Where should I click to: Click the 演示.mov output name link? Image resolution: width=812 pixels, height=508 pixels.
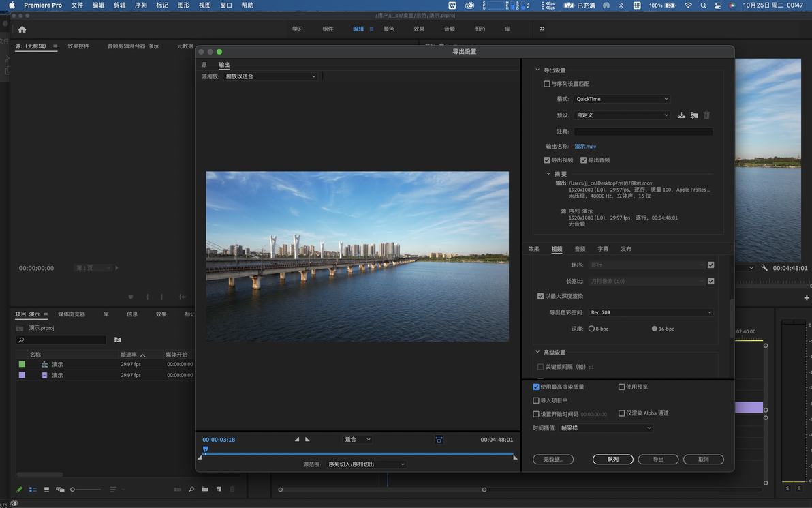click(x=585, y=147)
